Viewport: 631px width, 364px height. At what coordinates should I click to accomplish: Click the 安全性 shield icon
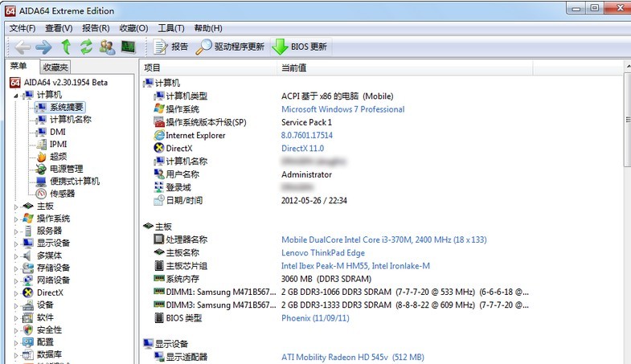pos(28,329)
